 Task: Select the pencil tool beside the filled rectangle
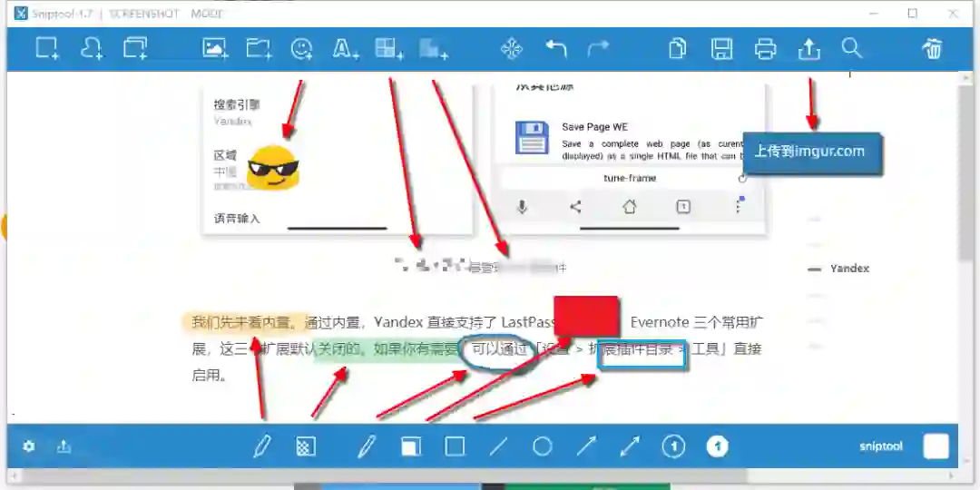(367, 446)
